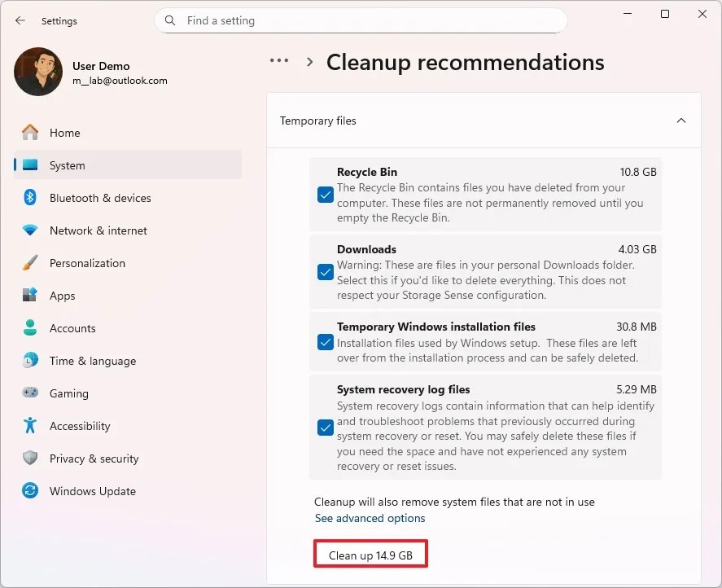The image size is (722, 588).
Task: Click the Find a setting search box
Action: 361,20
